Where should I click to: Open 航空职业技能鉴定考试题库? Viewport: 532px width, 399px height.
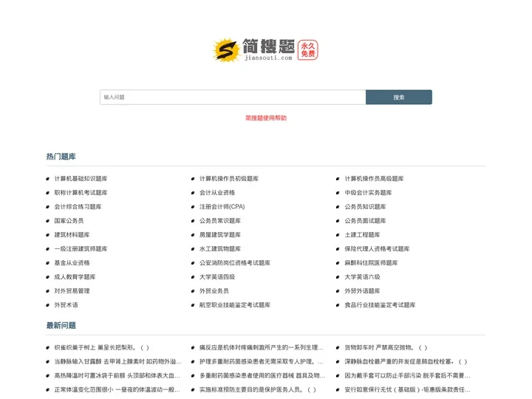tap(235, 304)
